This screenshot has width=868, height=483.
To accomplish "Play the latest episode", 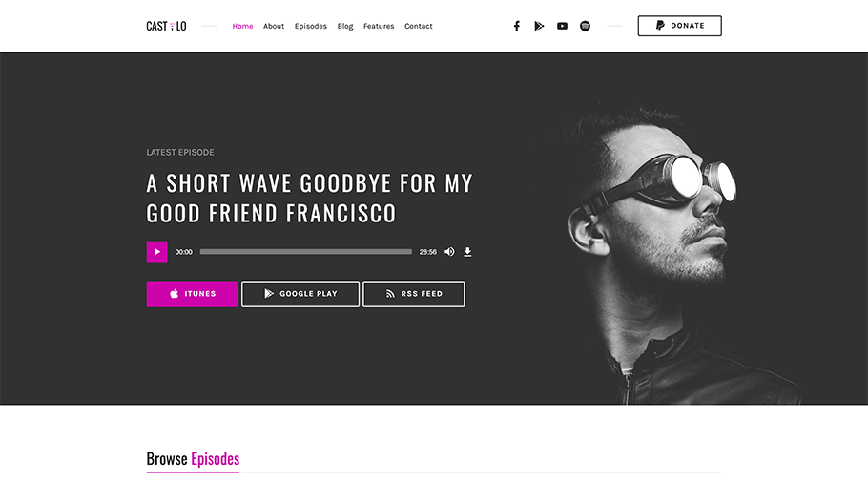I will 156,251.
